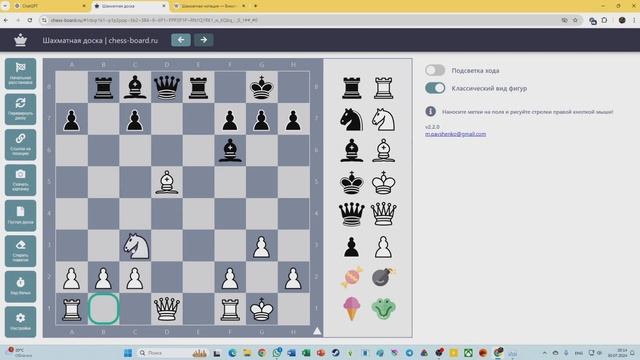Pick the black bishop from piece palette
Viewport: 640px width, 360px height.
[351, 151]
